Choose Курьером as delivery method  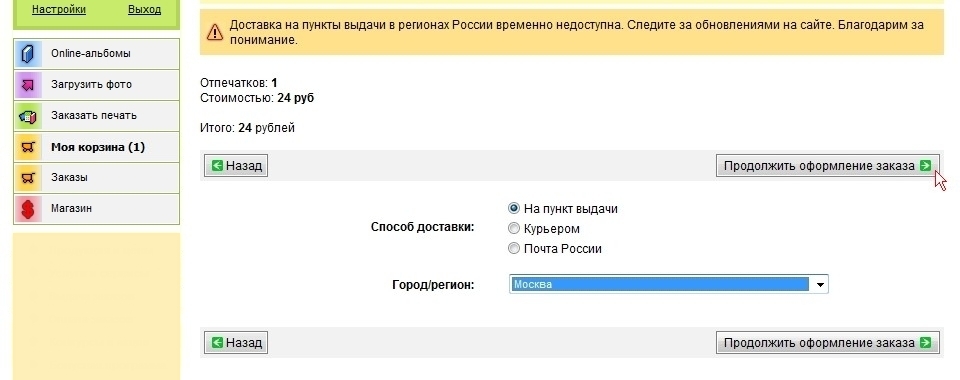tap(514, 229)
